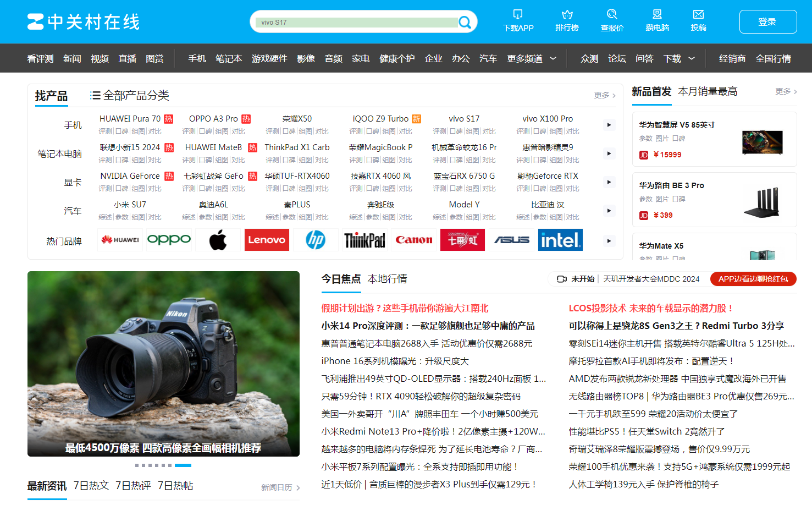Open 看评测 in the navigation bar
The height and width of the screenshot is (505, 812).
point(40,58)
